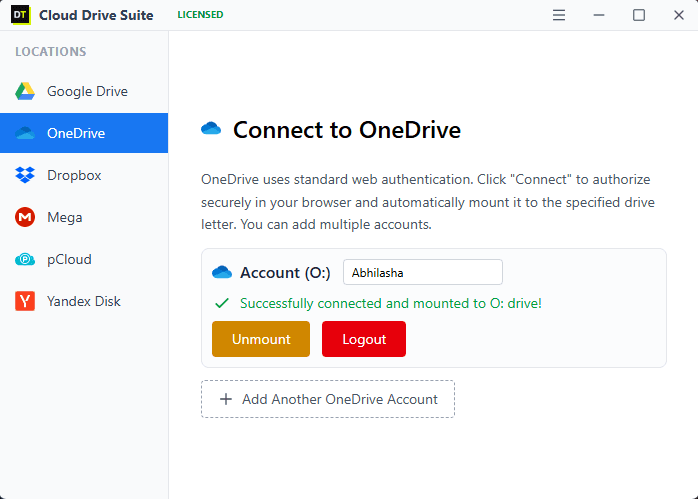Image resolution: width=698 pixels, height=499 pixels.
Task: Click the Yandex Disk logo icon
Action: coord(25,301)
